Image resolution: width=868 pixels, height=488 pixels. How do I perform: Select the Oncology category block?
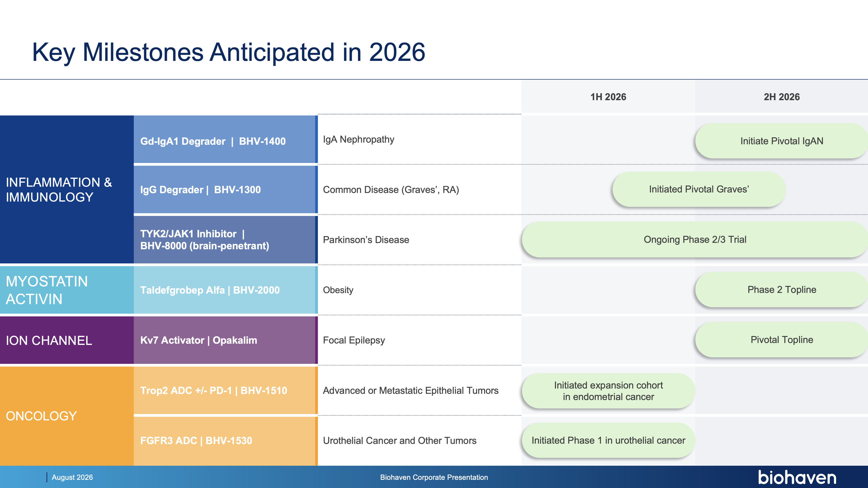[67, 416]
